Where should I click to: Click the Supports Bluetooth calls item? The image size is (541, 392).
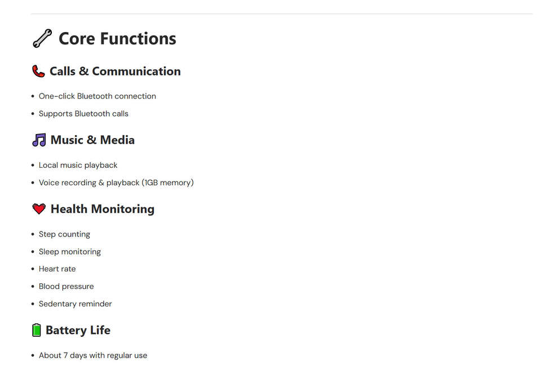point(83,114)
